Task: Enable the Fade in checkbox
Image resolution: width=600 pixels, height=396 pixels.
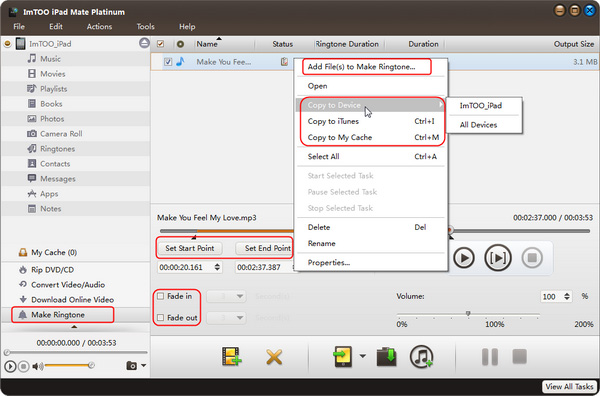Action: [x=161, y=296]
